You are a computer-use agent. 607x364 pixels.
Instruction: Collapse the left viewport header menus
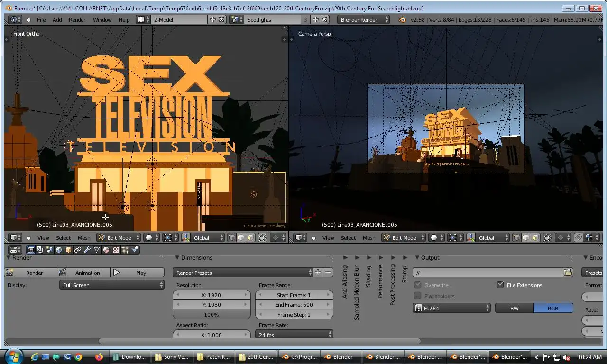point(28,238)
